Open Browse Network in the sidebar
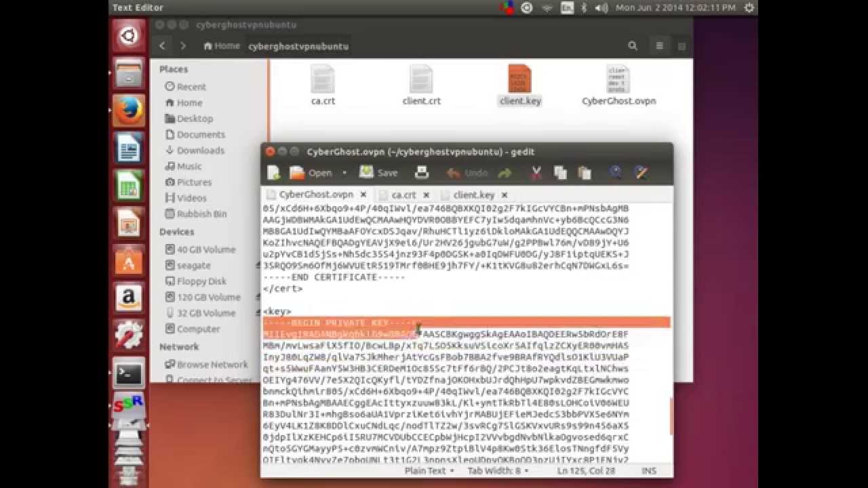Viewport: 868px width, 488px height. pyautogui.click(x=207, y=365)
